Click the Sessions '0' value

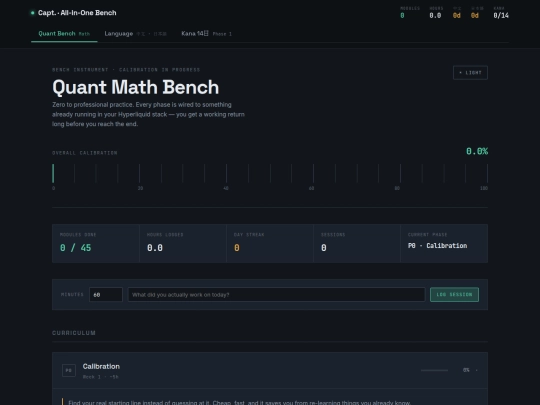[x=324, y=248]
